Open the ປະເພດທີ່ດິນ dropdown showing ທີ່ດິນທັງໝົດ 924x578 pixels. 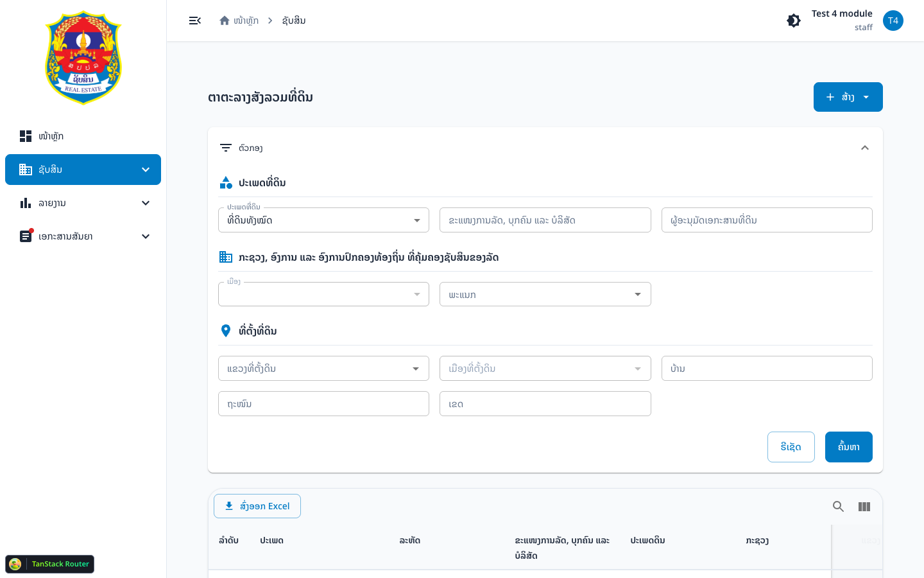coord(323,220)
